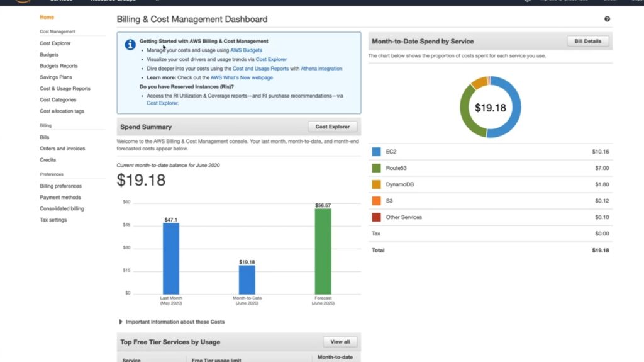Open Cost & Usage Reports
This screenshot has width=644, height=362.
click(65, 88)
